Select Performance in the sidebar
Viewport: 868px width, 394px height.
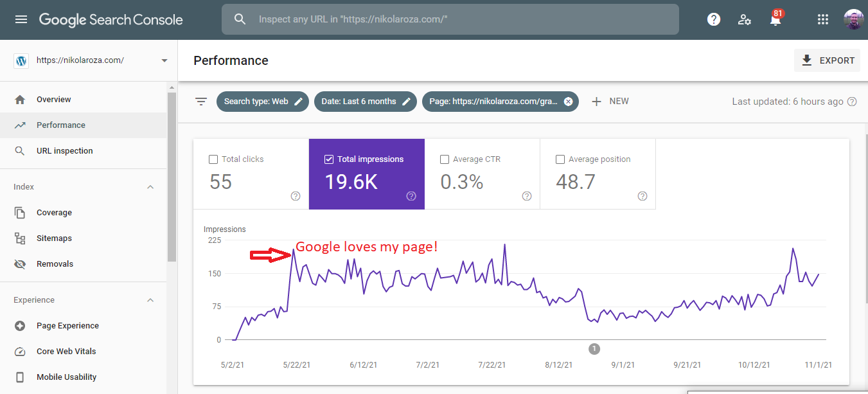click(x=84, y=125)
